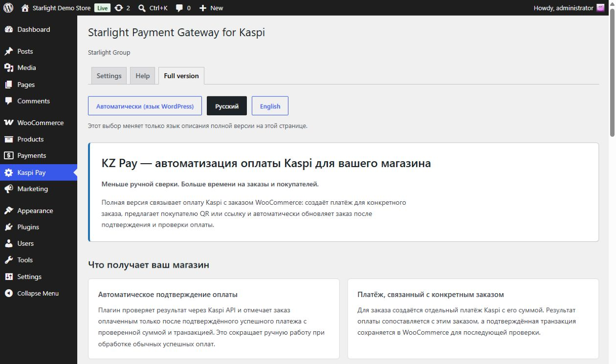Open Settings sidebar menu label

click(29, 277)
